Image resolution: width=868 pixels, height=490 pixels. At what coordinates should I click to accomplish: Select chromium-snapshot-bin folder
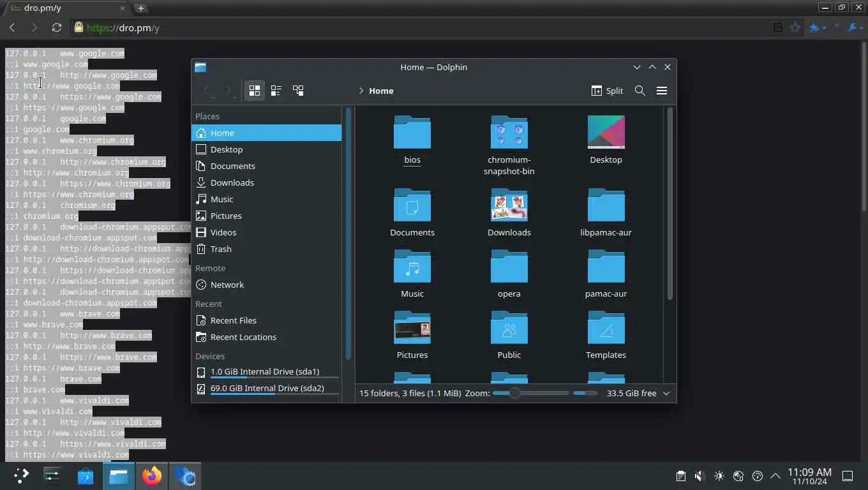[x=509, y=145]
